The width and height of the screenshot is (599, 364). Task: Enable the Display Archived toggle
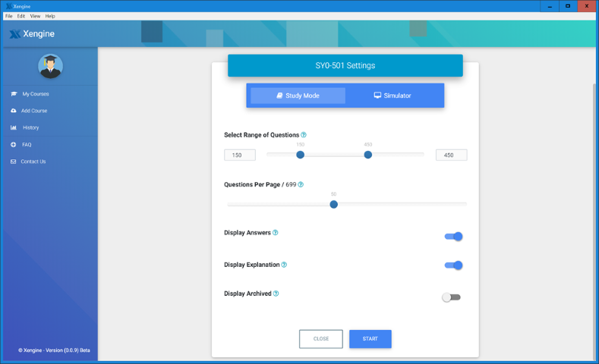point(451,297)
